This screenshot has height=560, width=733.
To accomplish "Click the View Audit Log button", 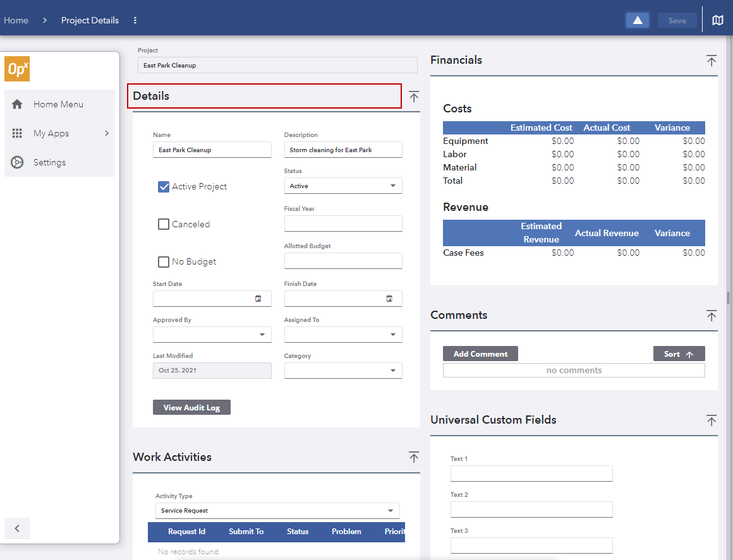I will click(x=191, y=407).
